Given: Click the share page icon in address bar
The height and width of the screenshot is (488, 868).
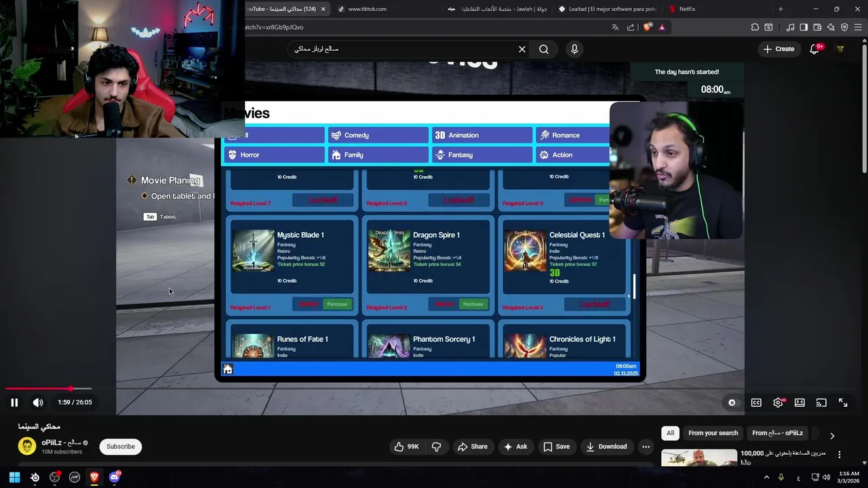Looking at the screenshot, I should click(631, 27).
